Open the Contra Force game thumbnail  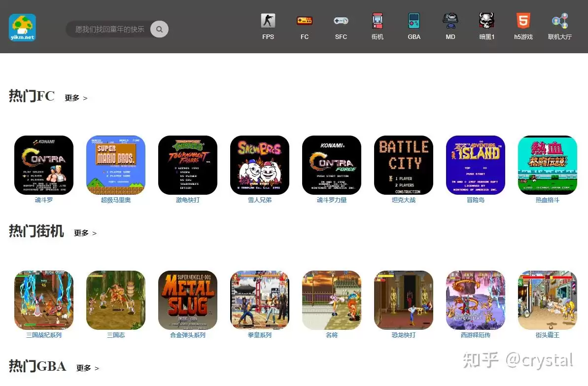(x=332, y=165)
